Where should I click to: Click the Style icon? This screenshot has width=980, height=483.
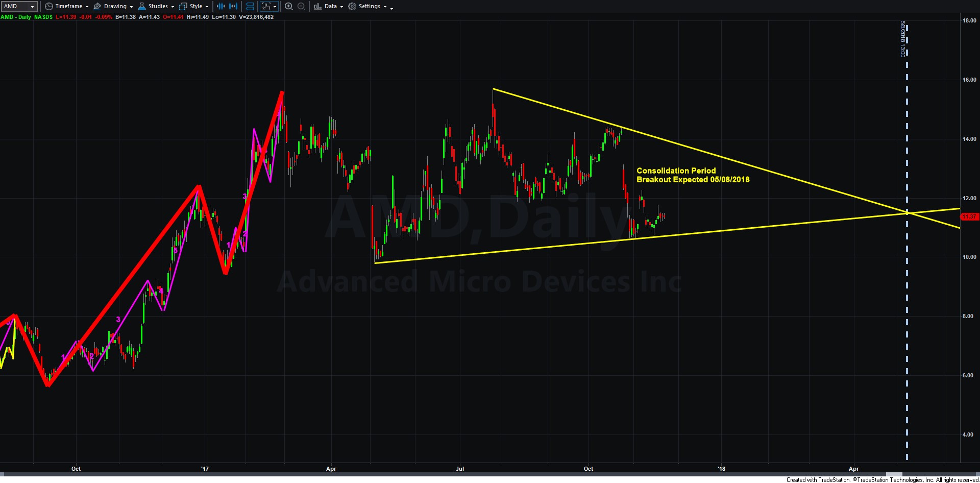183,7
